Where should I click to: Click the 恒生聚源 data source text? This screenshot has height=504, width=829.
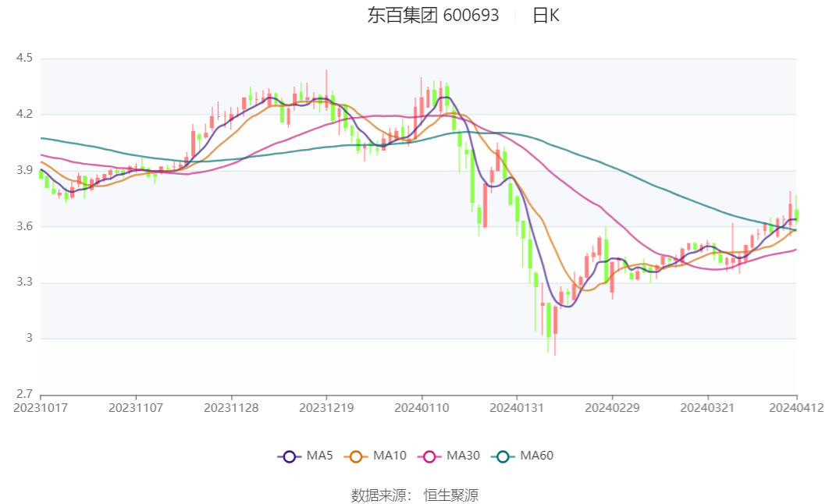450,495
